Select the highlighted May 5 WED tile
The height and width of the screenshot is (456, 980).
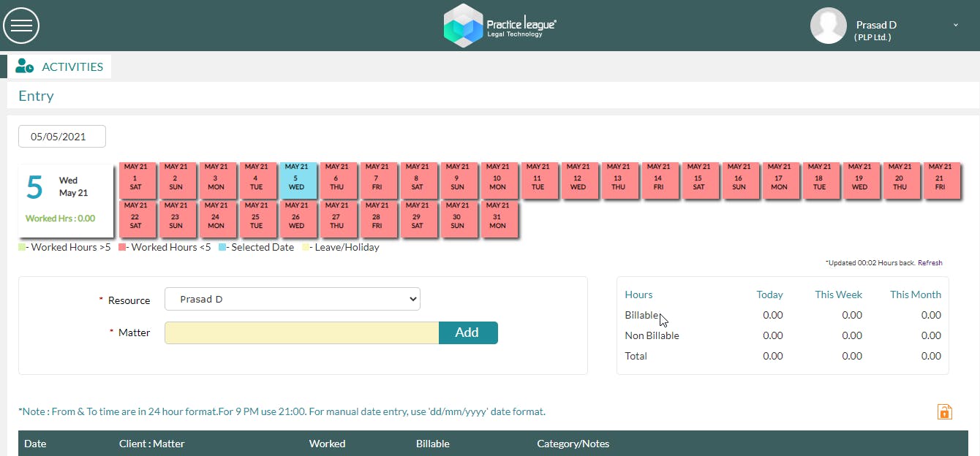(x=296, y=180)
